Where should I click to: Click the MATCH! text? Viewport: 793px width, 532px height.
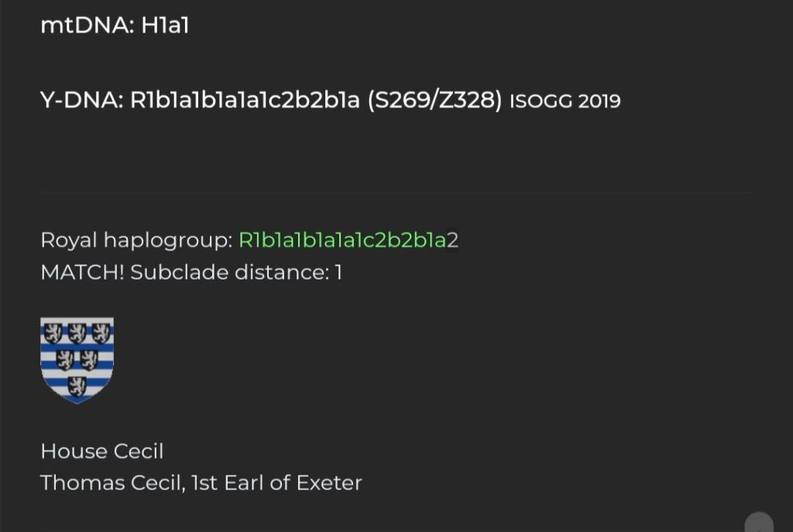pyautogui.click(x=82, y=273)
